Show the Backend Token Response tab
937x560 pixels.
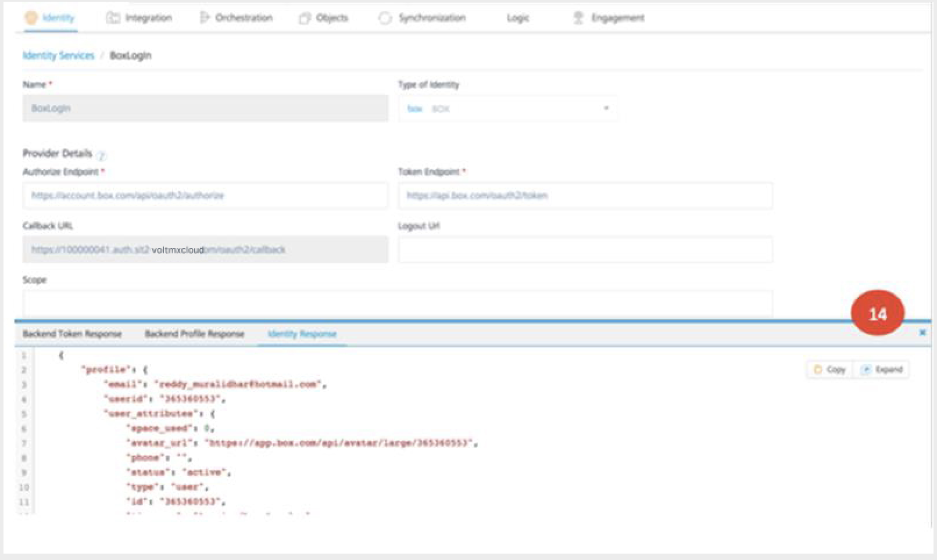(x=73, y=333)
